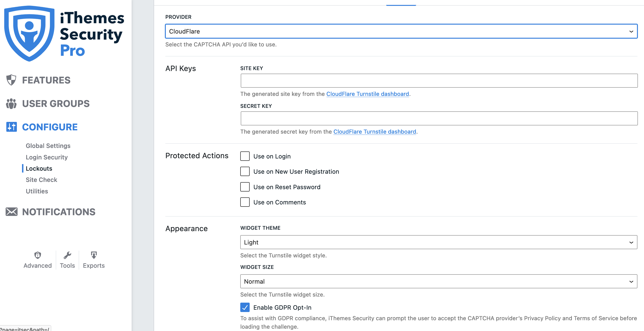The width and height of the screenshot is (644, 331).
Task: Uncheck Enable GDPR Opt-In
Action: click(x=245, y=307)
